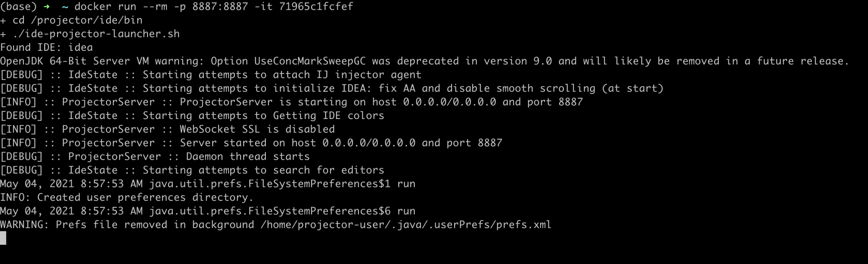Click the green prompt arrow symbol
The image size is (868, 264).
pos(47,7)
